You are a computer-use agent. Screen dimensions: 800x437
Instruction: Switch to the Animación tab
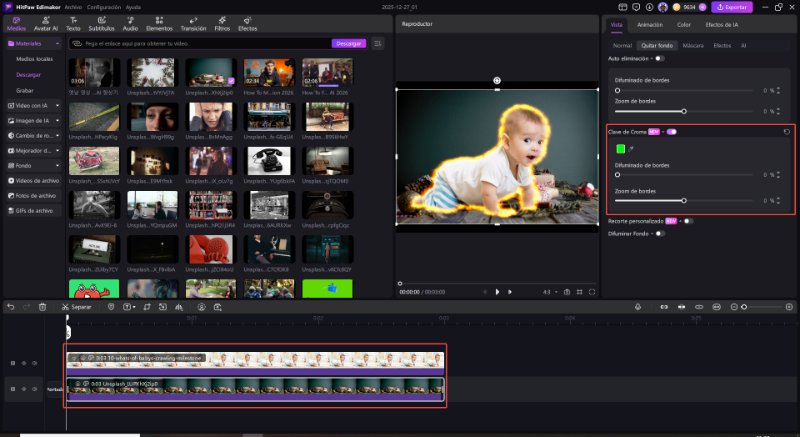(649, 24)
